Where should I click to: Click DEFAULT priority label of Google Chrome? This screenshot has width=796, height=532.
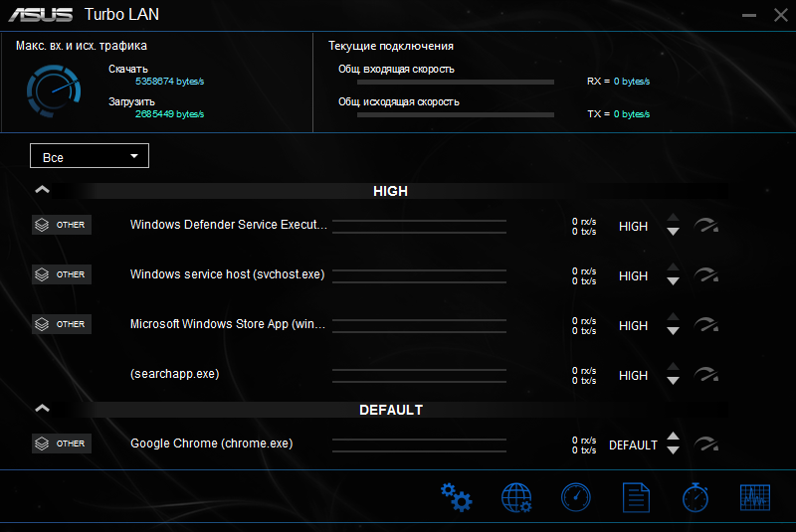coord(633,445)
